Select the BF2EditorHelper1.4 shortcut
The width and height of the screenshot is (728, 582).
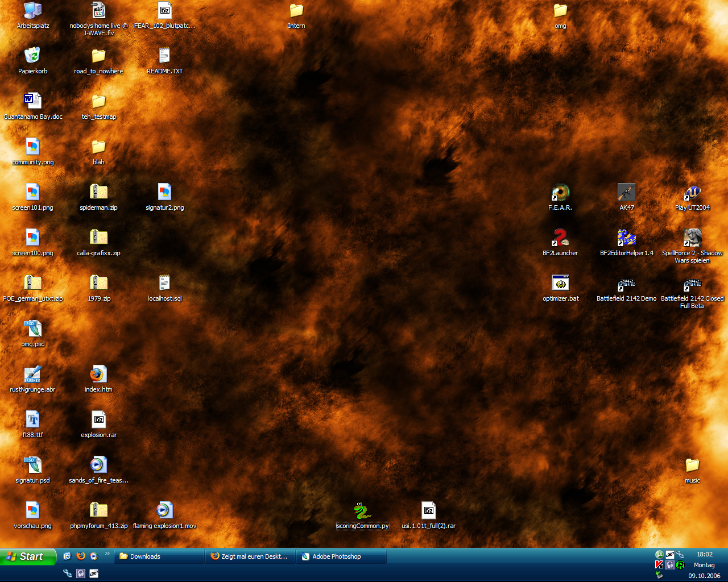pyautogui.click(x=627, y=243)
